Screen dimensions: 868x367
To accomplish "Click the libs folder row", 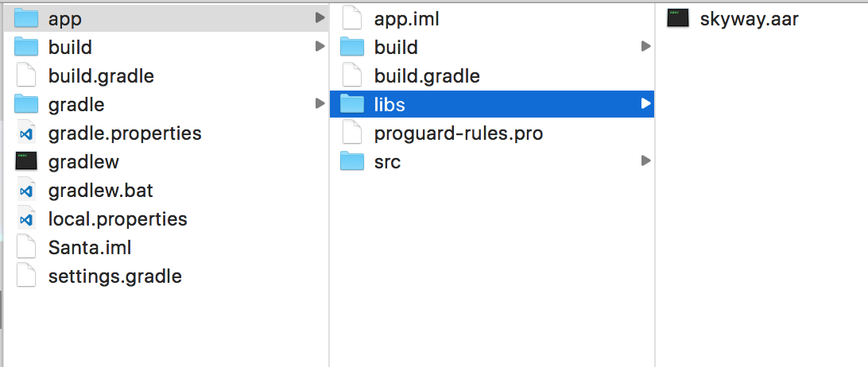I will (491, 104).
